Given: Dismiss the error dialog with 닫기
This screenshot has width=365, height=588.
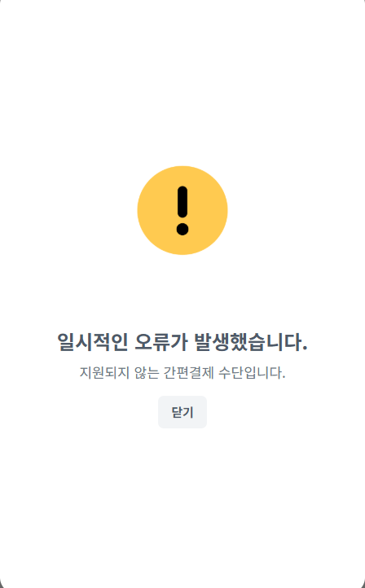Looking at the screenshot, I should [x=182, y=412].
